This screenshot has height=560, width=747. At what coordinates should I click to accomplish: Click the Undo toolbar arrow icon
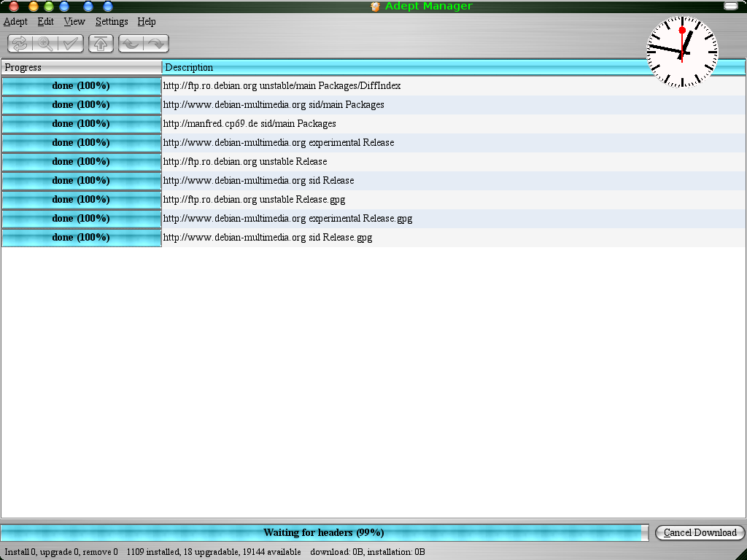131,44
